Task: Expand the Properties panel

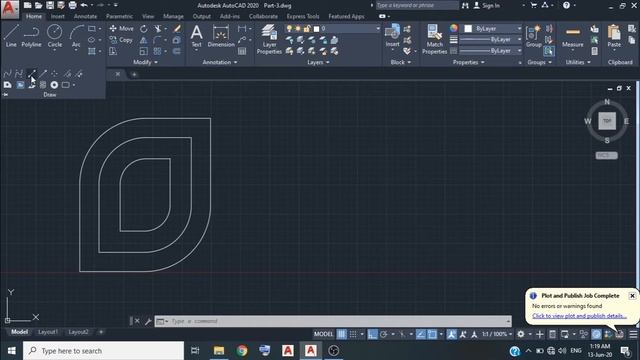Action: tap(469, 62)
